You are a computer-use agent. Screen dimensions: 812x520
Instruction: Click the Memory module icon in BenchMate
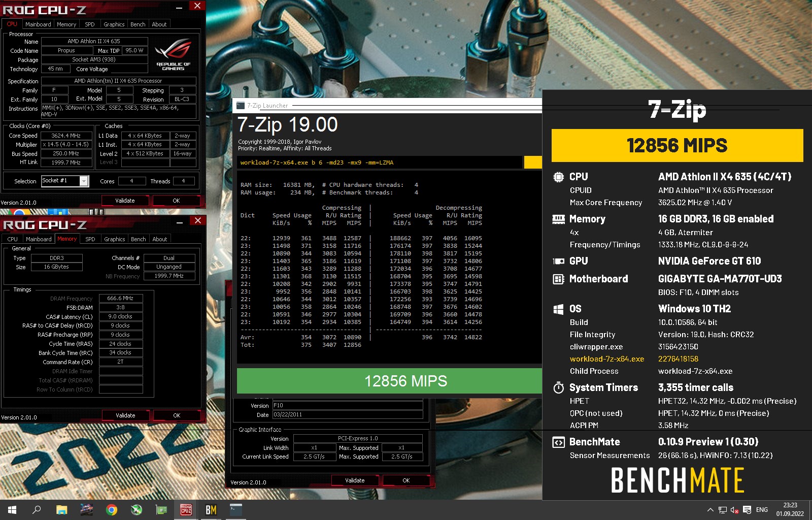[x=558, y=219]
